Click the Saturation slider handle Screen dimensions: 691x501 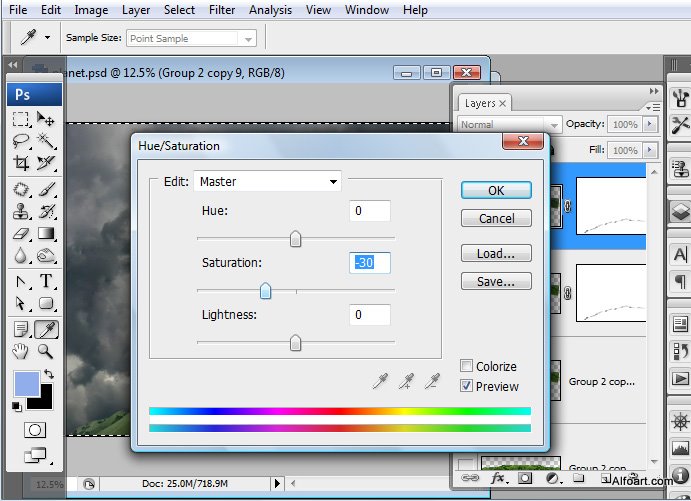coord(265,291)
